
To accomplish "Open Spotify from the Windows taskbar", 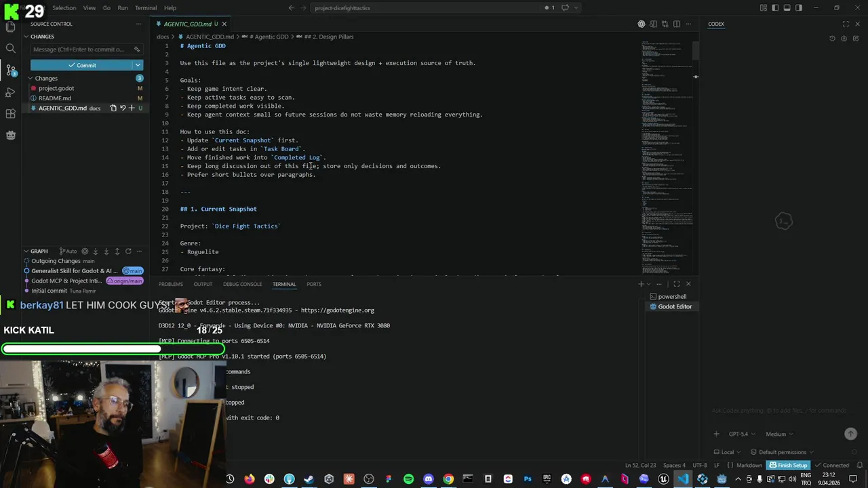I will click(x=408, y=479).
